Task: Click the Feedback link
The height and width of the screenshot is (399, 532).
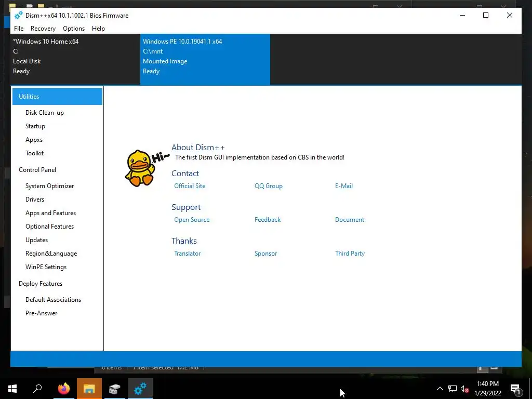Action: (268, 220)
